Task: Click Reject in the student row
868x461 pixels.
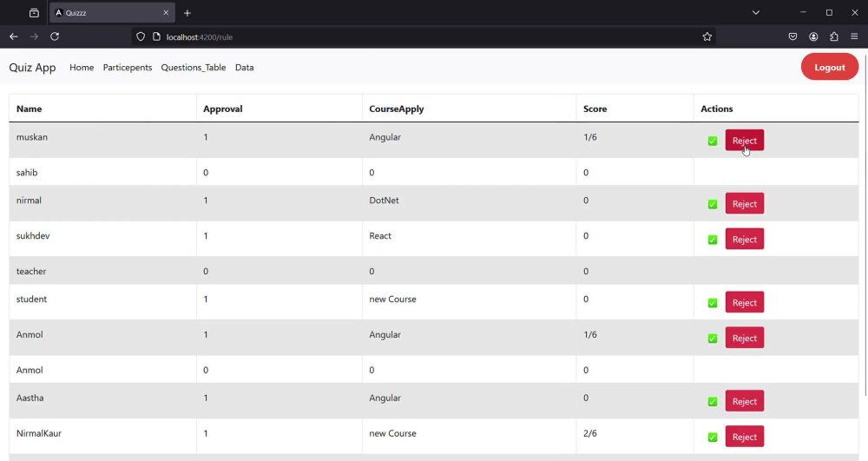Action: (x=745, y=302)
